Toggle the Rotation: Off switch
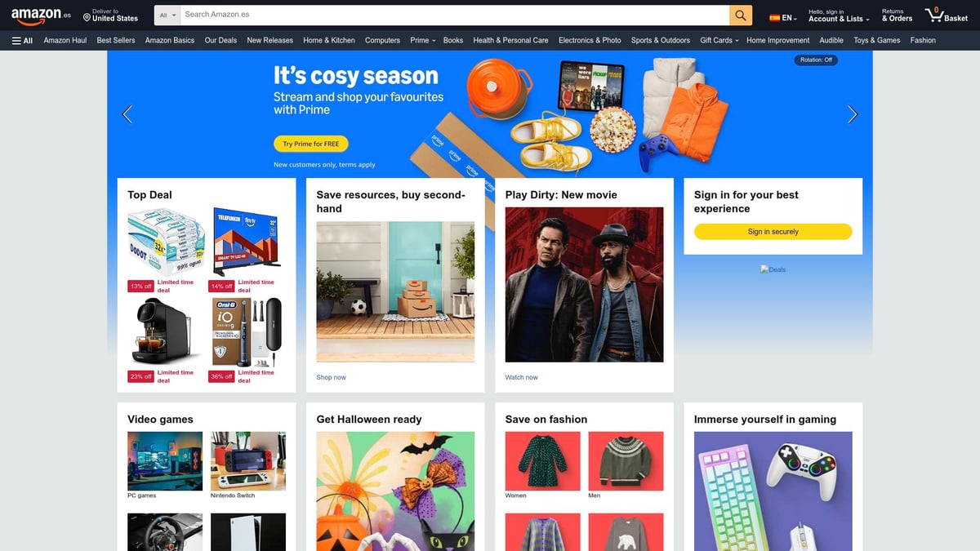Screen dimensions: 980x551 click(x=816, y=60)
